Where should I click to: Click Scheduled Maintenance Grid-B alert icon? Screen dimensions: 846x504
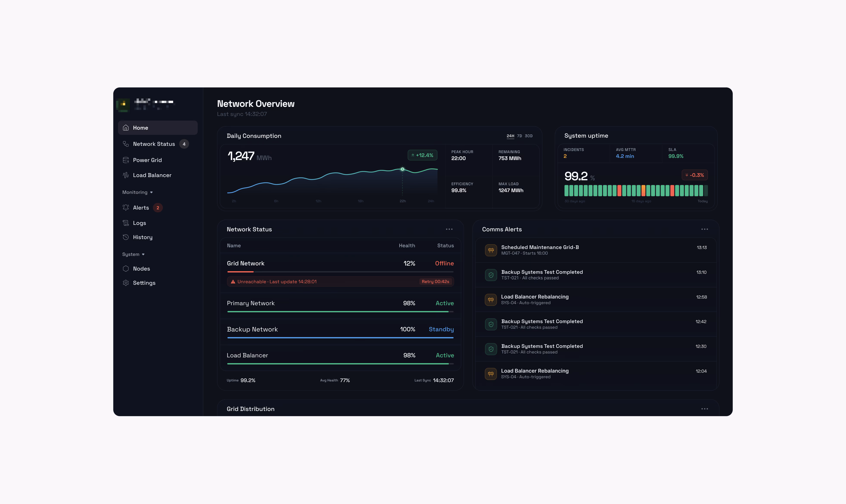[491, 250]
